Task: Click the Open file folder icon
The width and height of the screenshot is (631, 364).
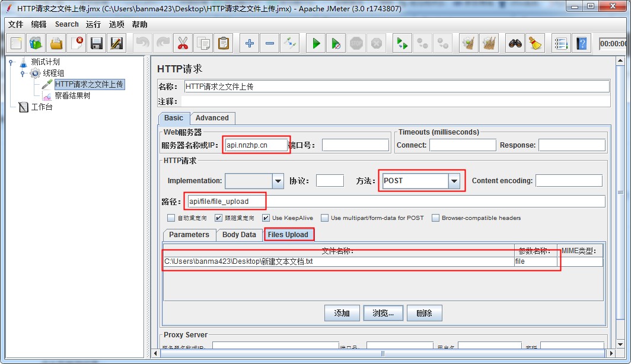Action: pos(56,43)
